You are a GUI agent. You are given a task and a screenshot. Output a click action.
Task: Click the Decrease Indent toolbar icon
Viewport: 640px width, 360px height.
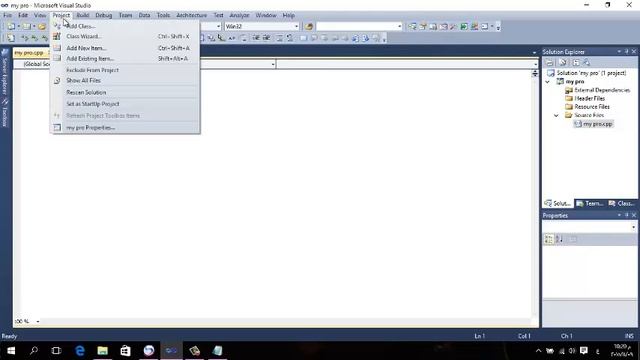256,38
